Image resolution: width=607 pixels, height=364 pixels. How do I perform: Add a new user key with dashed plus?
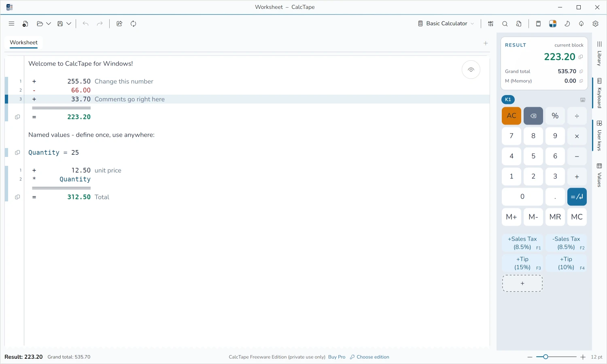(522, 284)
